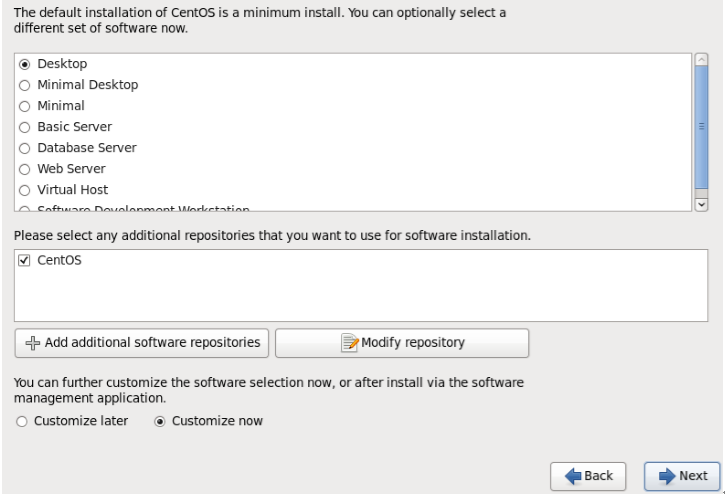Click the plus icon for adding repositories
Screen dimensions: 725x497
coord(32,343)
